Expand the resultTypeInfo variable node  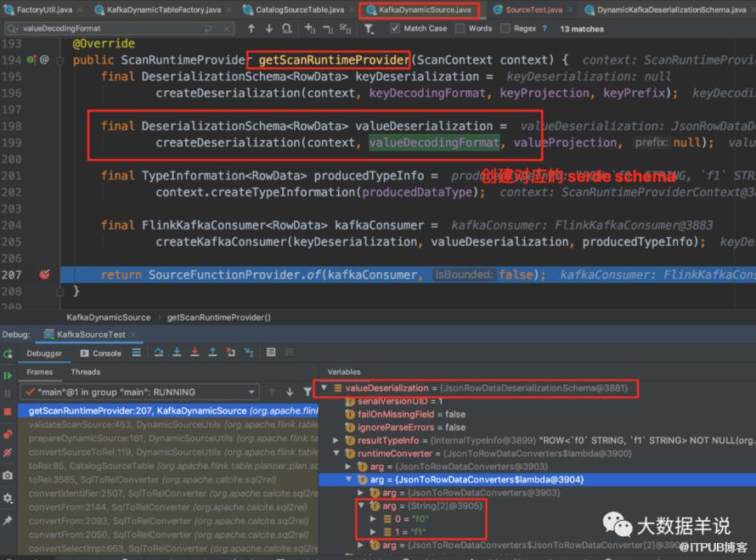tap(336, 440)
